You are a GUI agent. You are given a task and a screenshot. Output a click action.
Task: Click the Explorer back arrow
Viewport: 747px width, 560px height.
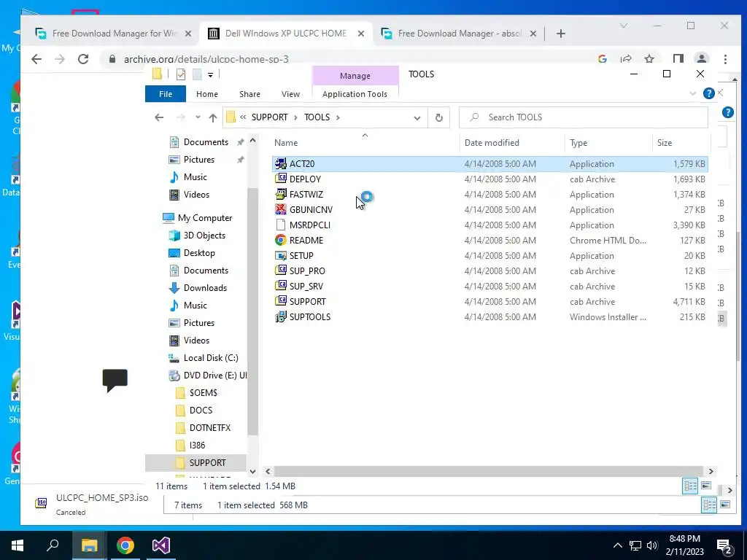[x=159, y=117]
